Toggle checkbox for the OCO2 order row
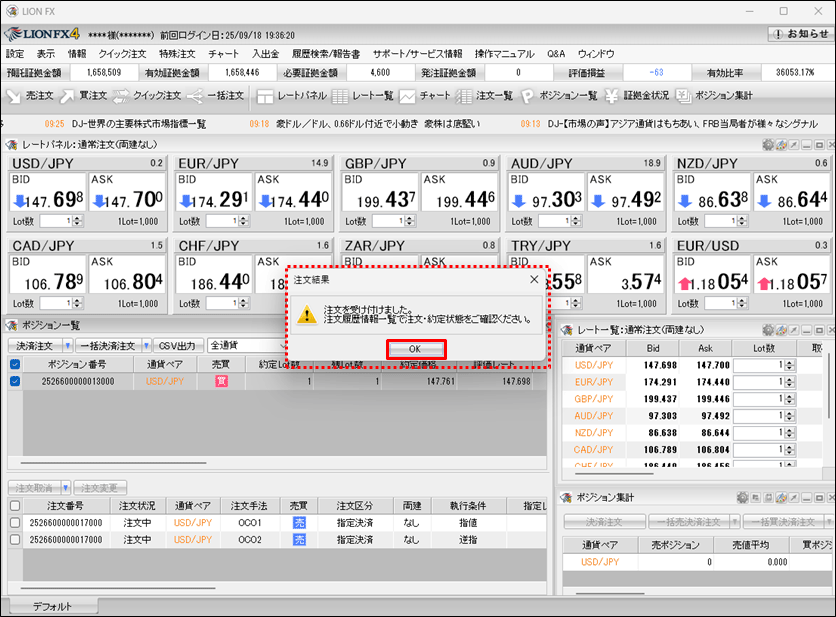The width and height of the screenshot is (836, 617). (x=14, y=540)
